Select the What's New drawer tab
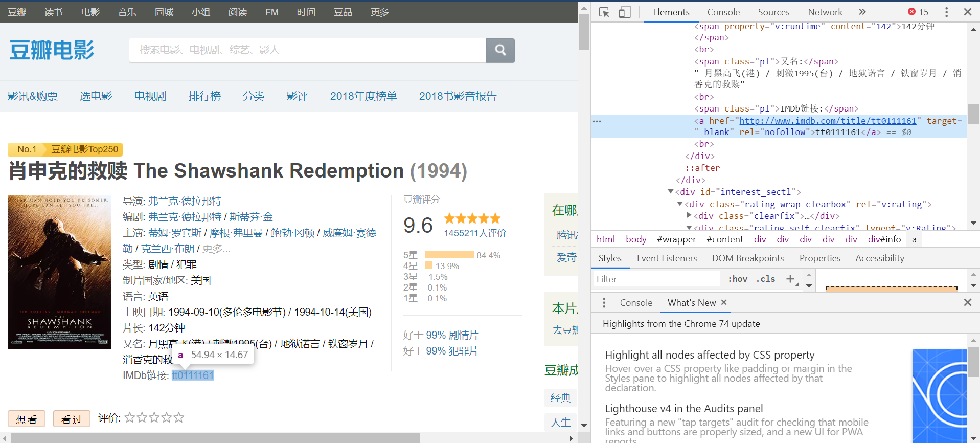980x443 pixels. [x=692, y=302]
